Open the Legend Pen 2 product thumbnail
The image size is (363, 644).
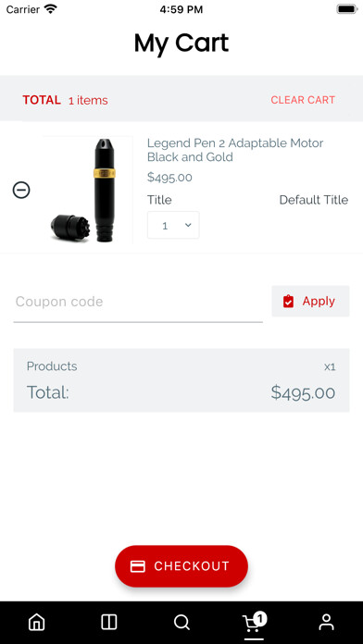pyautogui.click(x=85, y=191)
